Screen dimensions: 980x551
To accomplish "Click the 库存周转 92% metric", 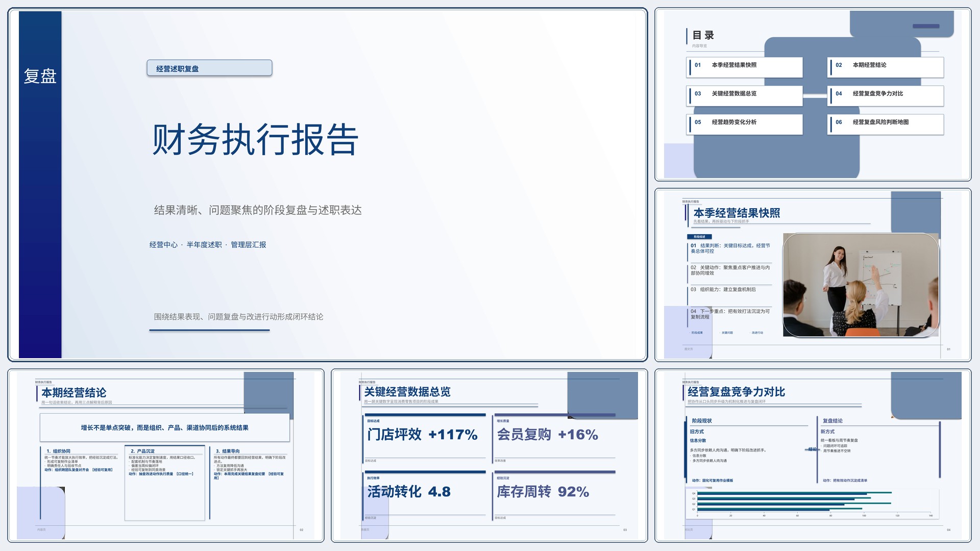I will [543, 492].
